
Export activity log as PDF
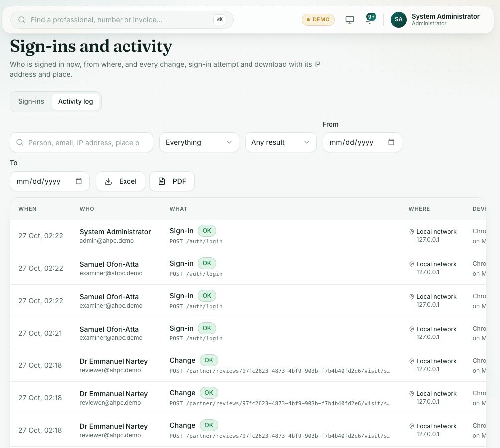click(172, 181)
